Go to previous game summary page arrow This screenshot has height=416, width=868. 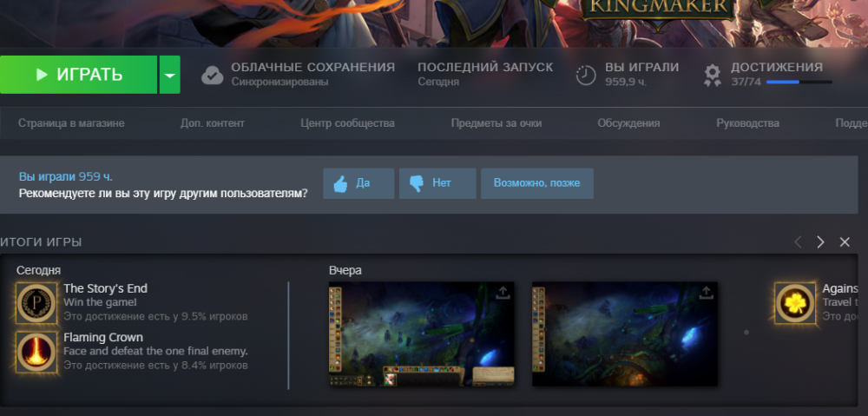tap(798, 242)
